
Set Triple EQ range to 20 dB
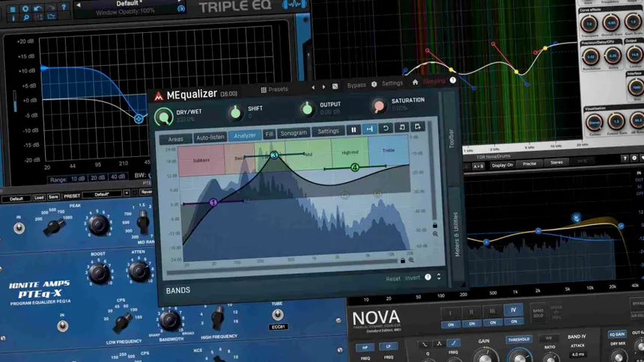97,178
